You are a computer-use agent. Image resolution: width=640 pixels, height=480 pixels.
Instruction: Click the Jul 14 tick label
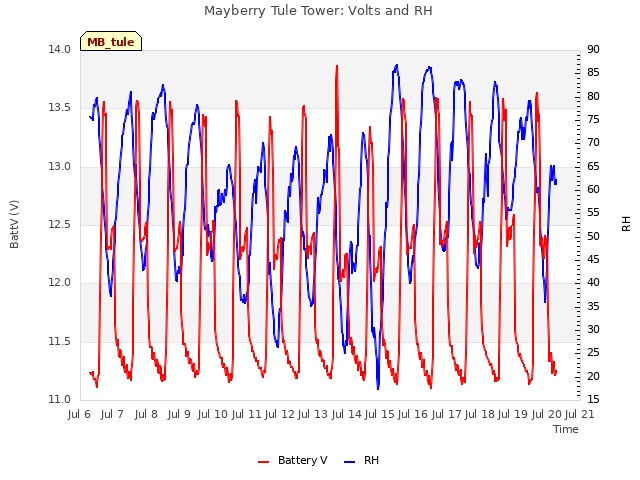click(x=347, y=414)
